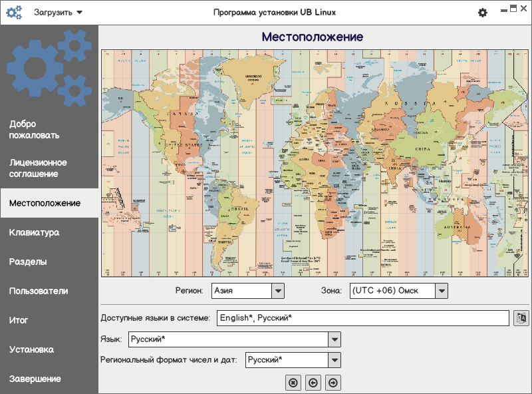Proceed to next step with forward arrow
Screen dimensions: 532x394
[x=332, y=383]
